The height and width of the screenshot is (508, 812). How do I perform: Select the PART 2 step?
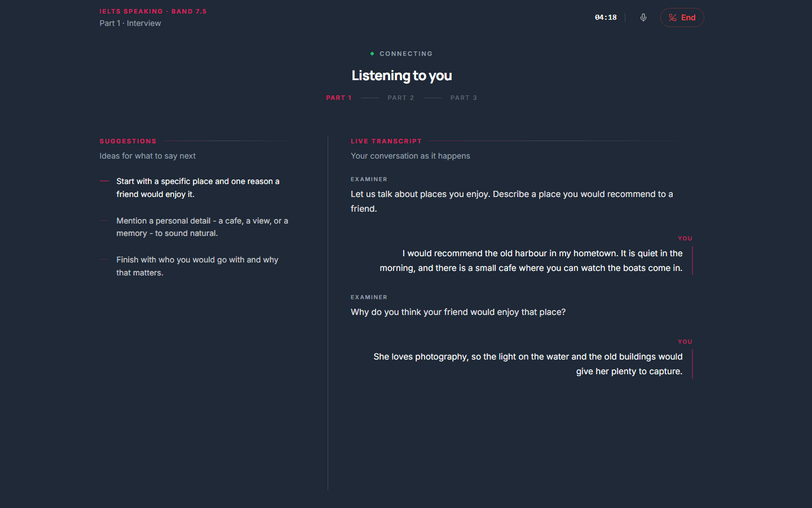401,98
